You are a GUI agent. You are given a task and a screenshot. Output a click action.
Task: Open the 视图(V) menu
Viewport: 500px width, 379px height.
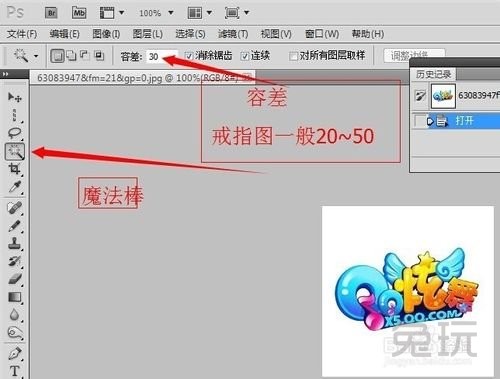[x=276, y=34]
